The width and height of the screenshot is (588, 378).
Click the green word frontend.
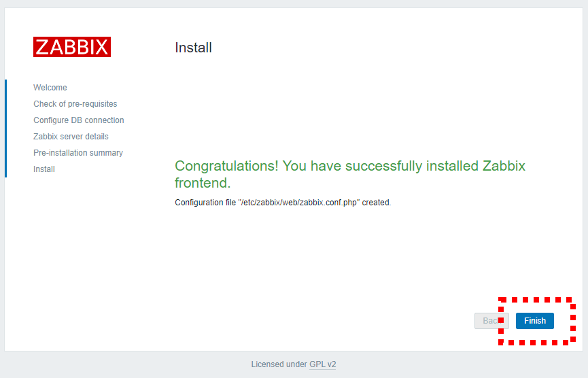point(203,183)
